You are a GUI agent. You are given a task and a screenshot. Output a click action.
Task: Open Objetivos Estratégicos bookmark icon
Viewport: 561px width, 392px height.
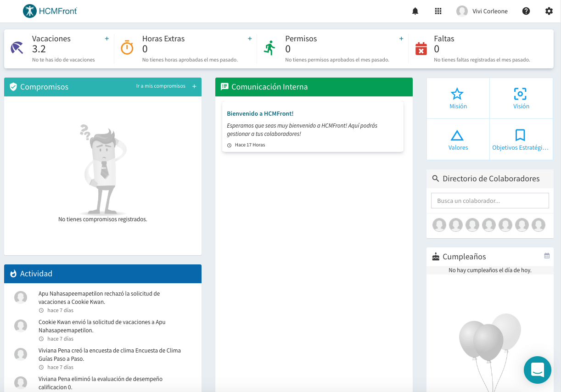point(519,135)
